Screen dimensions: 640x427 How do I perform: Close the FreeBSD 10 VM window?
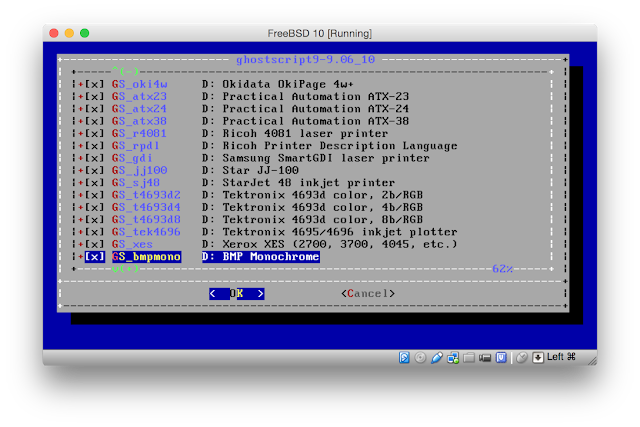tap(54, 33)
